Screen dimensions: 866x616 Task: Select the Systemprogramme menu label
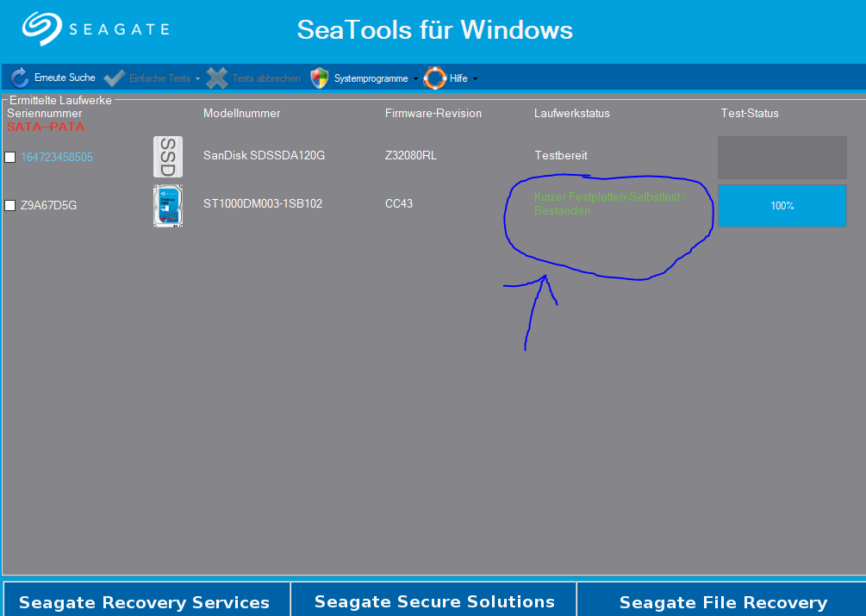(371, 78)
